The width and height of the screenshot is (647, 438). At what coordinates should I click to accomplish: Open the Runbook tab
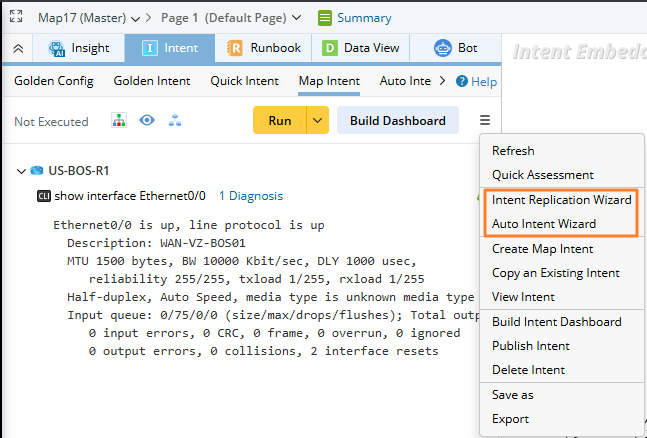click(x=263, y=48)
